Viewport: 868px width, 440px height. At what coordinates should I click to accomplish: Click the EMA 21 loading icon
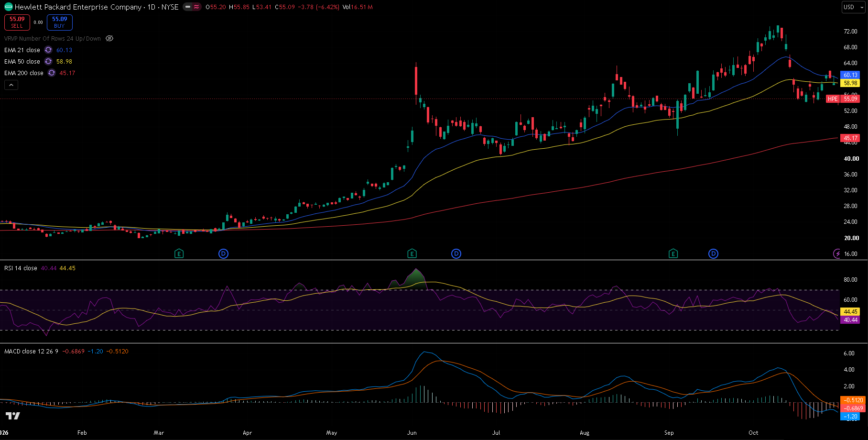tap(48, 50)
